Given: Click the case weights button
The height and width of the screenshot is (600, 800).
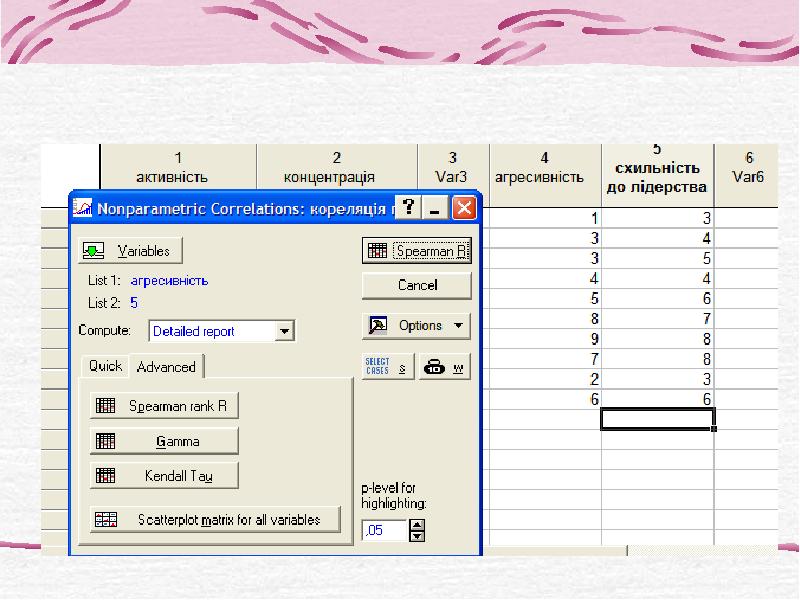Looking at the screenshot, I should click(444, 367).
